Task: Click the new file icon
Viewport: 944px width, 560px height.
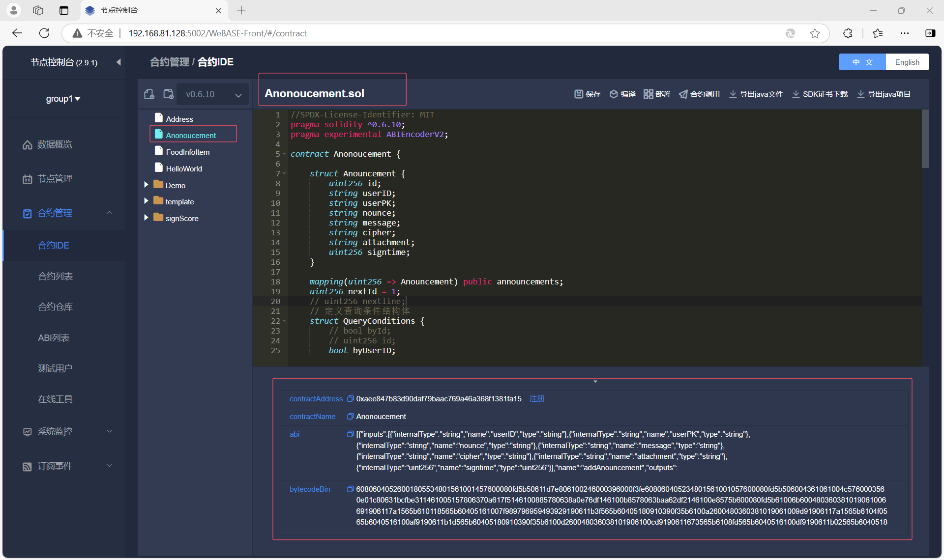Action: (x=149, y=94)
